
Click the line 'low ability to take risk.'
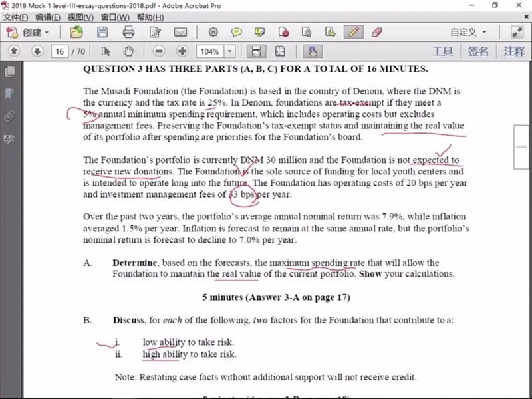188,342
